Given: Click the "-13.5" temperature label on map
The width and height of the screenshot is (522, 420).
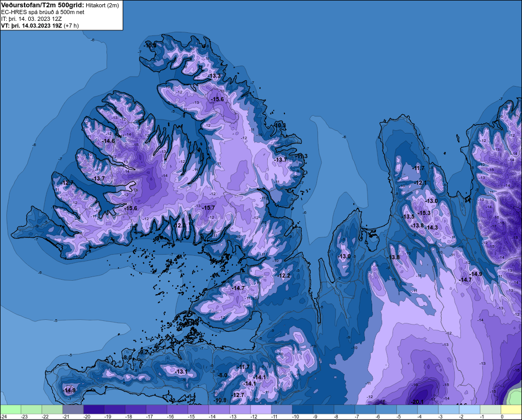Looking at the screenshot, I should click(409, 217).
